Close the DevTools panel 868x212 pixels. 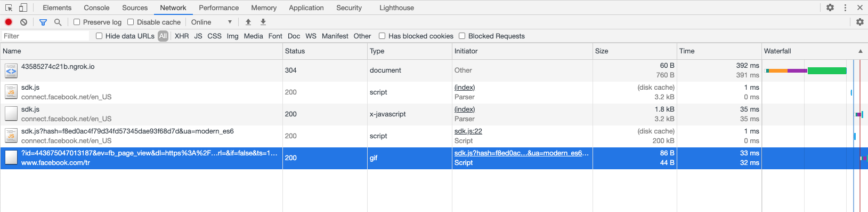coord(859,7)
